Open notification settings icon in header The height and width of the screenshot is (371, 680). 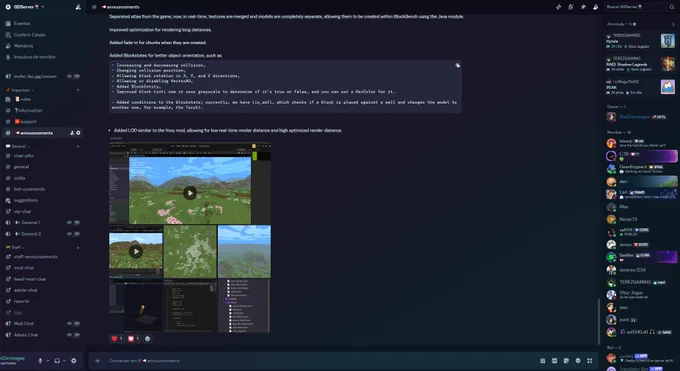click(x=571, y=7)
